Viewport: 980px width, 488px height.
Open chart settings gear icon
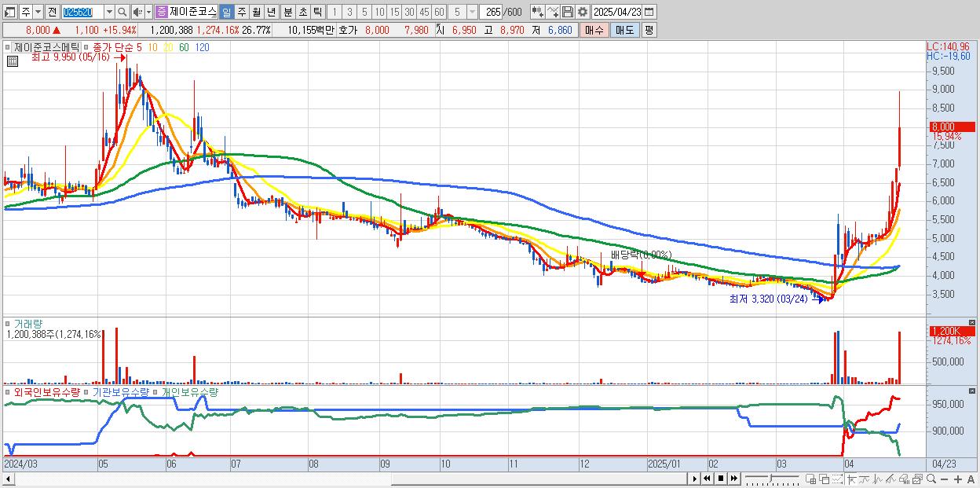pyautogui.click(x=583, y=12)
